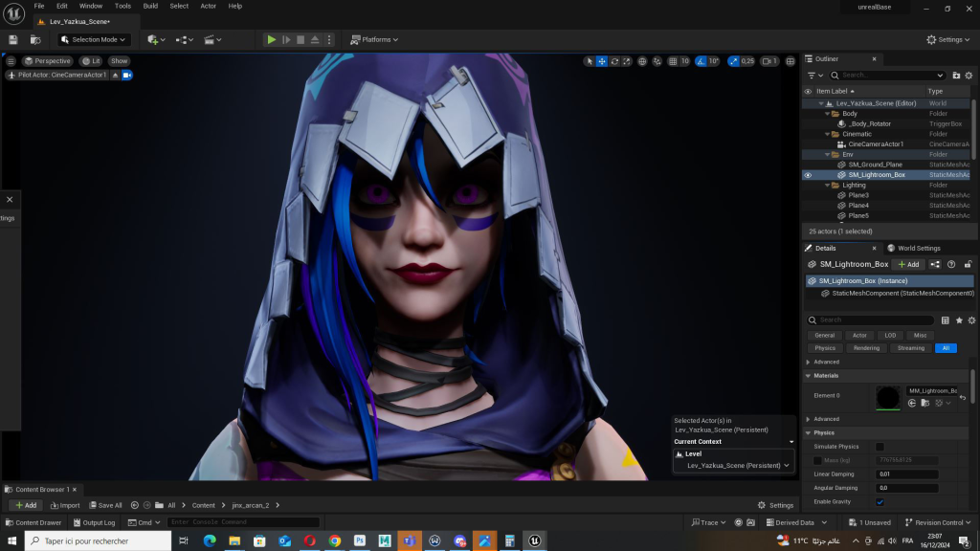Open the Settings dropdown in the main toolbar
Viewport: 980px width, 551px height.
point(948,39)
